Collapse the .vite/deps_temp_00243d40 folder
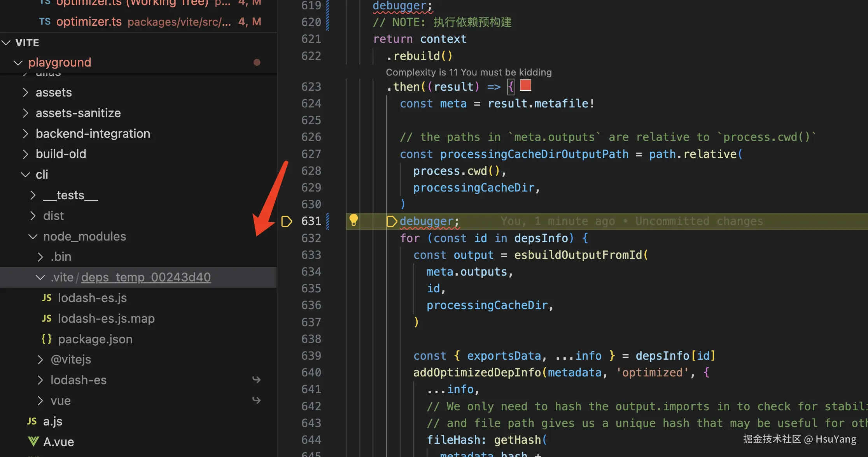Screen dimensions: 868x457 pyautogui.click(x=40, y=277)
